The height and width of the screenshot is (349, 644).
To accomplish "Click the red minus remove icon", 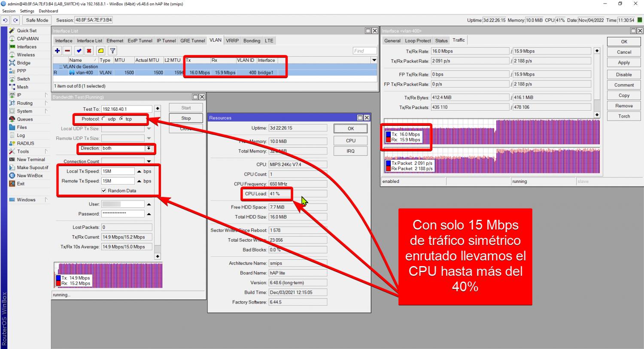I will click(x=67, y=51).
